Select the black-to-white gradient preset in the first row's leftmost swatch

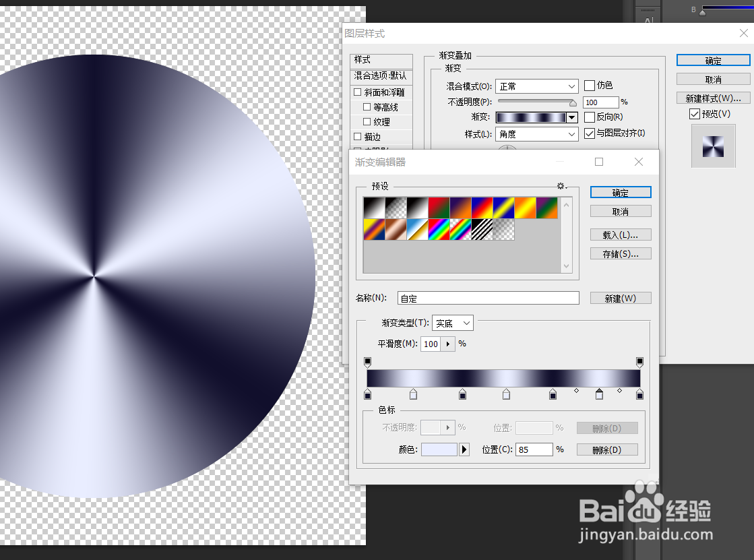374,208
